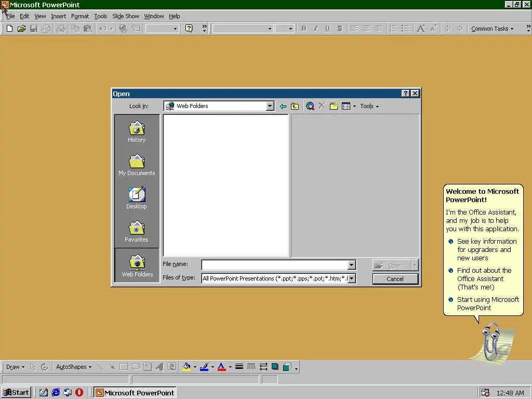Select Desktop in the places bar

137,198
